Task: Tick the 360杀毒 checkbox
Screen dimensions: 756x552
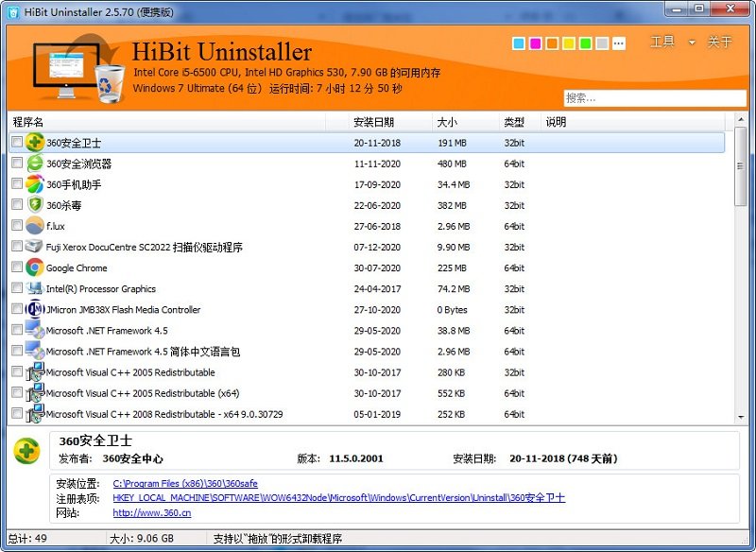Action: pyautogui.click(x=17, y=204)
